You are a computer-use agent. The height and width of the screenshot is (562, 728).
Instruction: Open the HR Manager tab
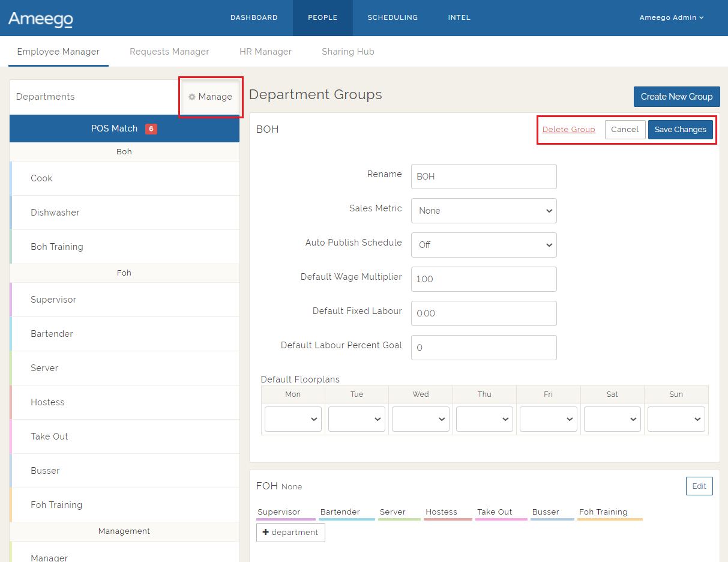tap(265, 52)
